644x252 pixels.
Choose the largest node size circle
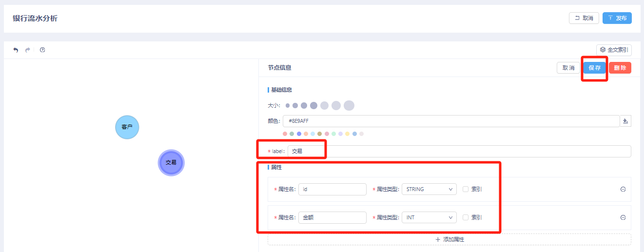pos(349,105)
